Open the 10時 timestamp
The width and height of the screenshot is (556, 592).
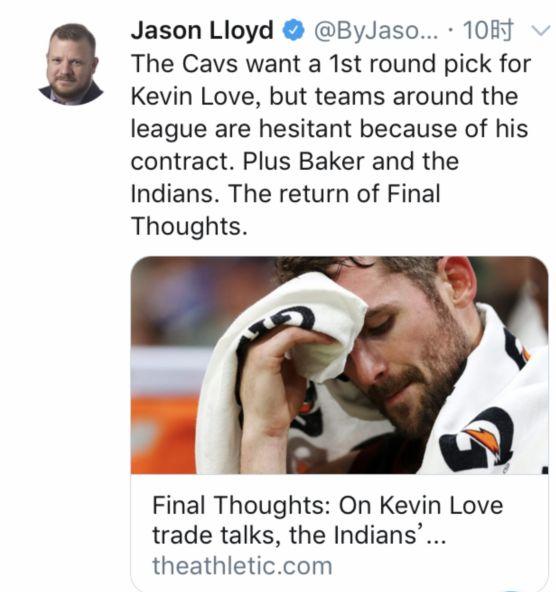[x=488, y=30]
